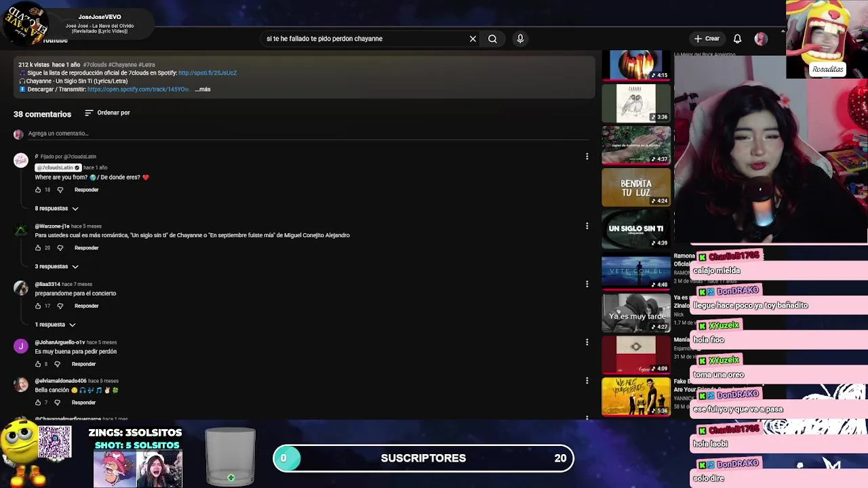Expand description with ...más

(x=203, y=89)
